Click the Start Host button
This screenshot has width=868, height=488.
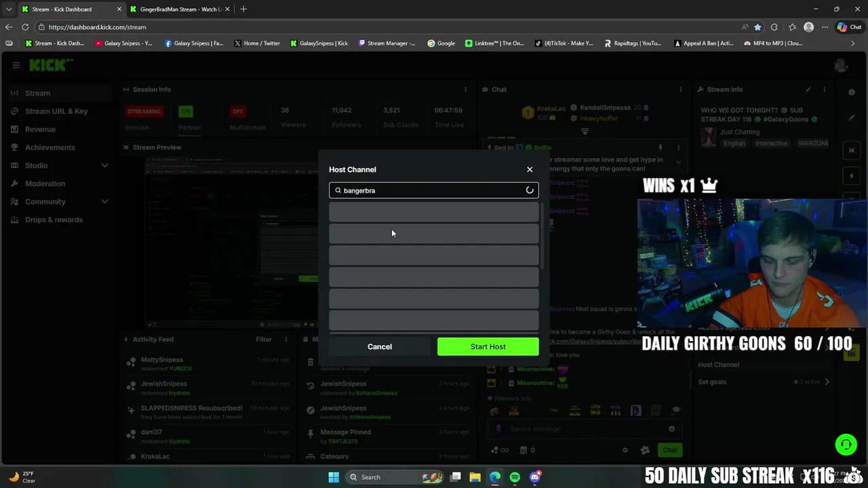coord(488,346)
